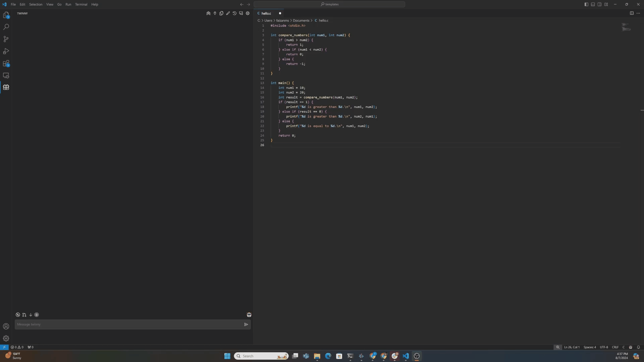Click the 0 counter badge above message box
Image resolution: width=644 pixels, height=362 pixels.
tap(37, 315)
